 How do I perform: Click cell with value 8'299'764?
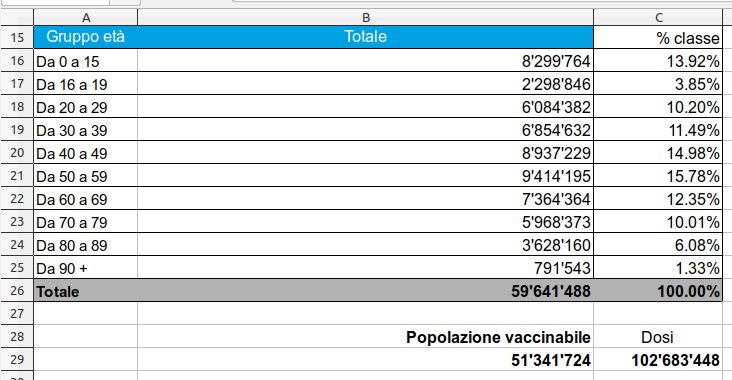366,61
